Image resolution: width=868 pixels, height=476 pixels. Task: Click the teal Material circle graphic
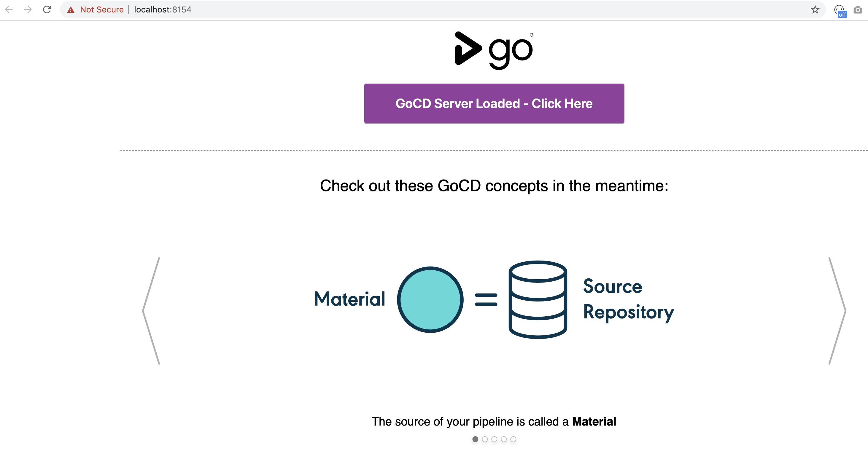430,299
